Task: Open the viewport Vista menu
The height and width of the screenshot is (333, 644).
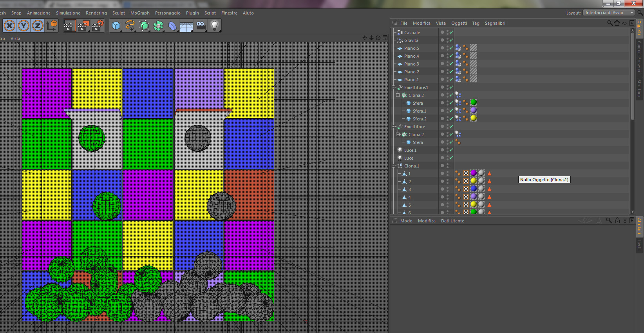Action: [15, 38]
